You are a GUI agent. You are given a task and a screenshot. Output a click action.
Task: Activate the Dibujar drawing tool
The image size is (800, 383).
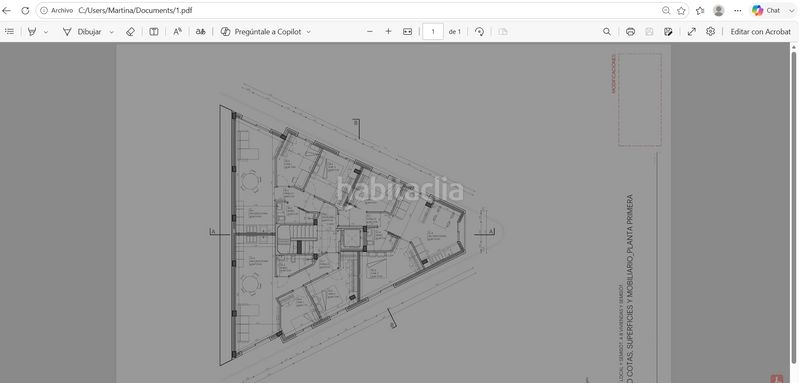(x=82, y=32)
